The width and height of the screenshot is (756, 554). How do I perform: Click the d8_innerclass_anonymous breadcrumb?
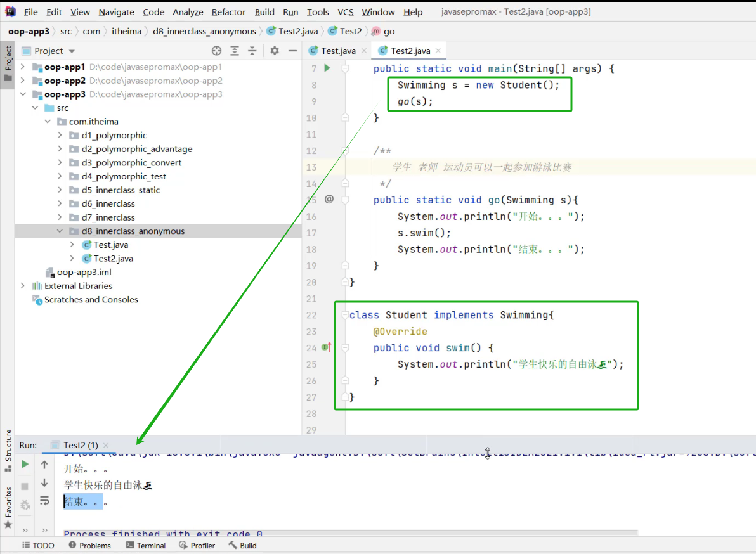tap(204, 31)
